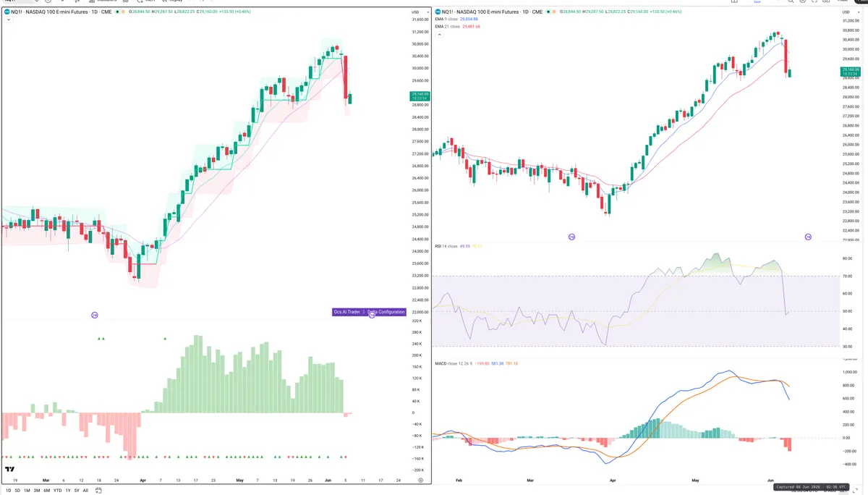Switch to the 3M range

(x=37, y=490)
